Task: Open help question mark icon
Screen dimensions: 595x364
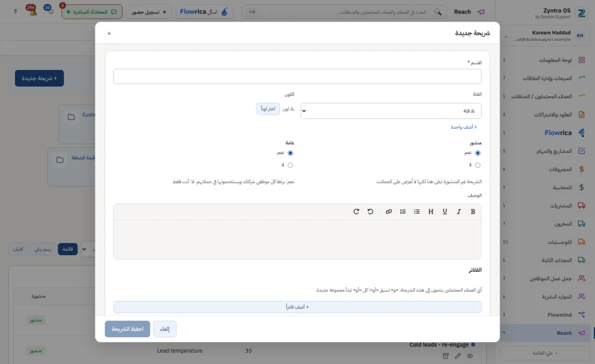Action: tap(15, 12)
